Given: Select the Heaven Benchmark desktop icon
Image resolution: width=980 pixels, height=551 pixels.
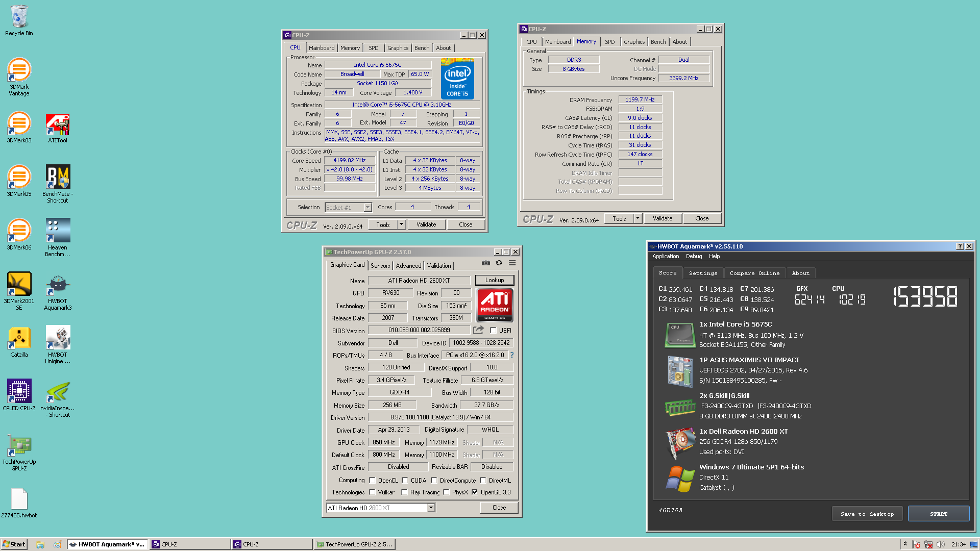Looking at the screenshot, I should pos(58,237).
